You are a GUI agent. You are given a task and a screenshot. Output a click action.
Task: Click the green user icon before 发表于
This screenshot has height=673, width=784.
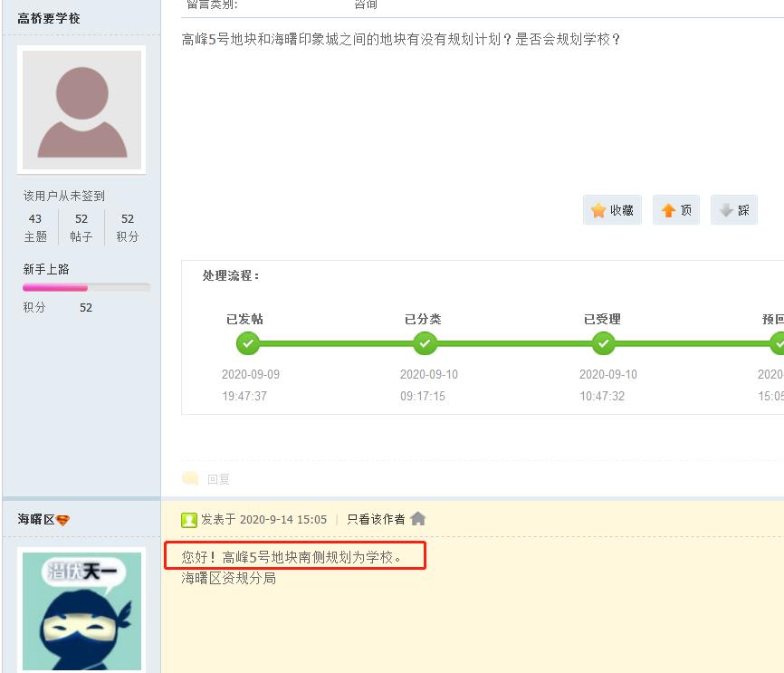[x=189, y=520]
